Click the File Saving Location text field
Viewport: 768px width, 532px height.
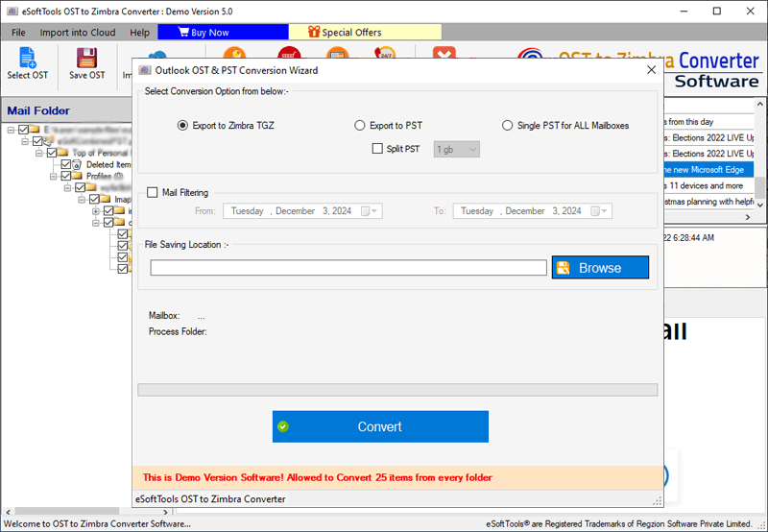(x=348, y=268)
